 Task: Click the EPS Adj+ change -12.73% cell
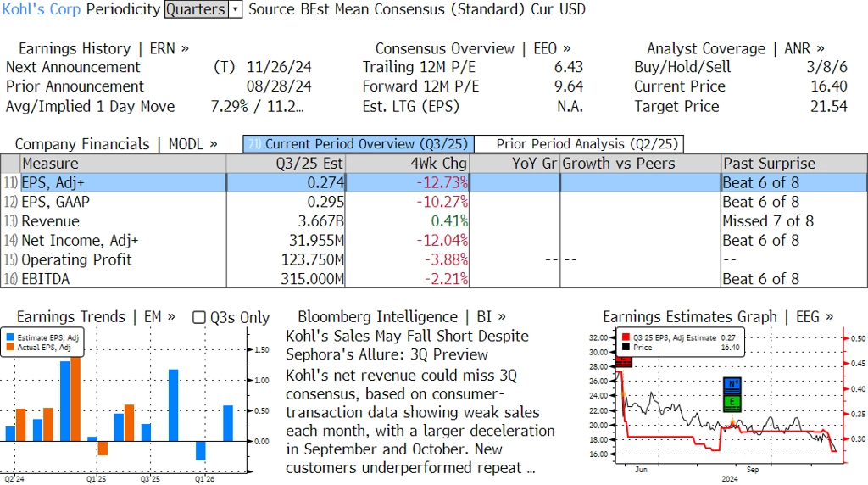click(x=442, y=182)
